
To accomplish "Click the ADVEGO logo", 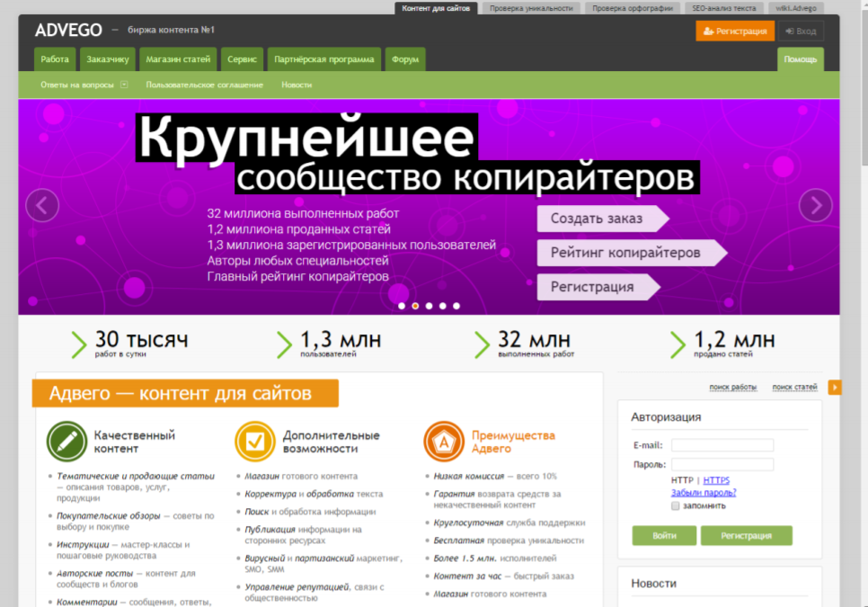I will [68, 30].
